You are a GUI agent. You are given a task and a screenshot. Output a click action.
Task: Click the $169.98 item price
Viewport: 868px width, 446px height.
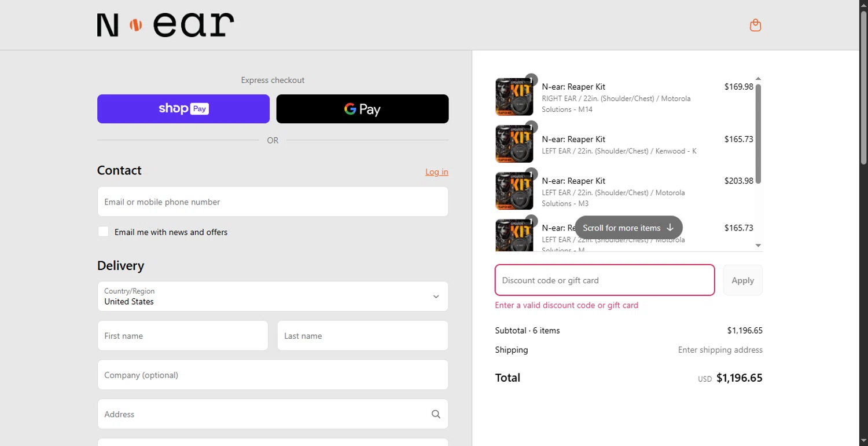(739, 87)
